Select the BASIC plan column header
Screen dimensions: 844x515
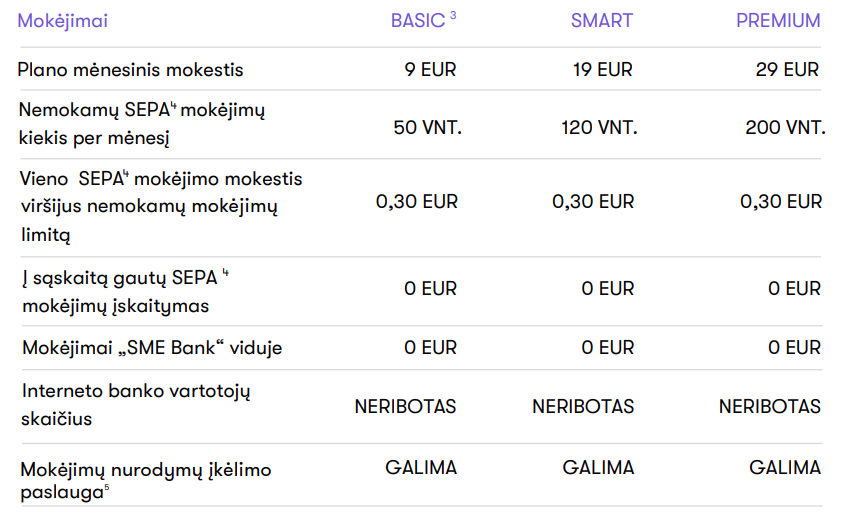[x=418, y=21]
